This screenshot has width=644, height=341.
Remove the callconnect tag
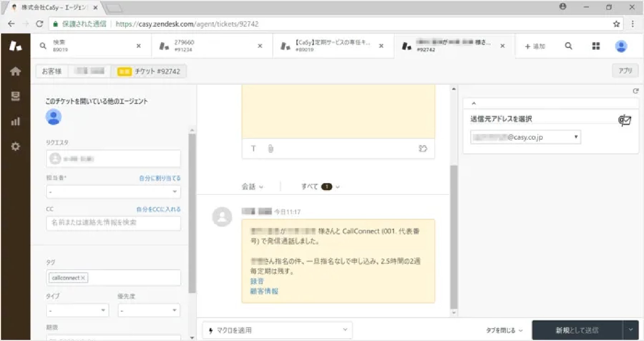pyautogui.click(x=83, y=278)
